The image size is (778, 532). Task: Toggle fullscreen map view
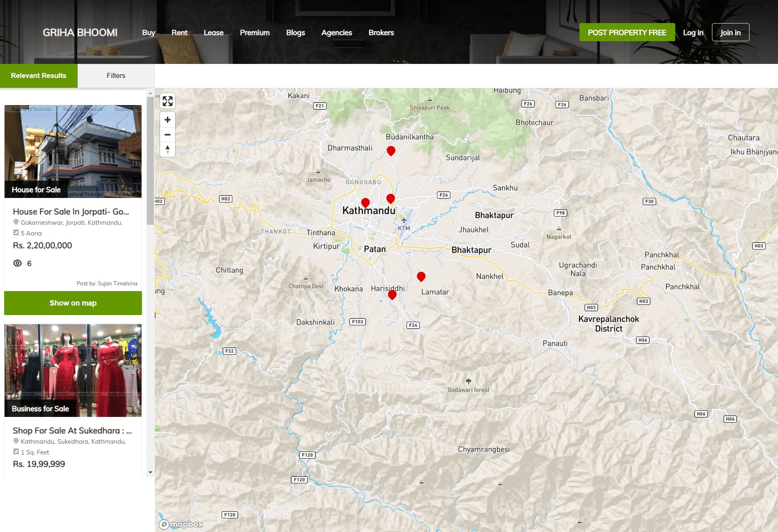[x=168, y=101]
